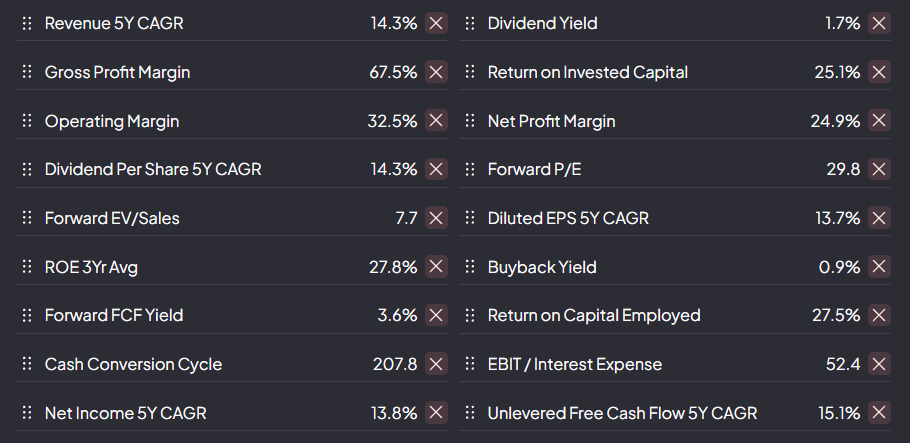Select the Dividend Per Share 5Y CAGR label

point(153,169)
